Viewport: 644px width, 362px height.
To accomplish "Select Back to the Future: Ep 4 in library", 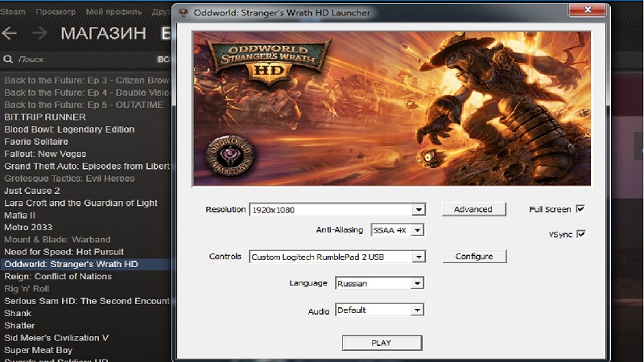I will [x=85, y=93].
